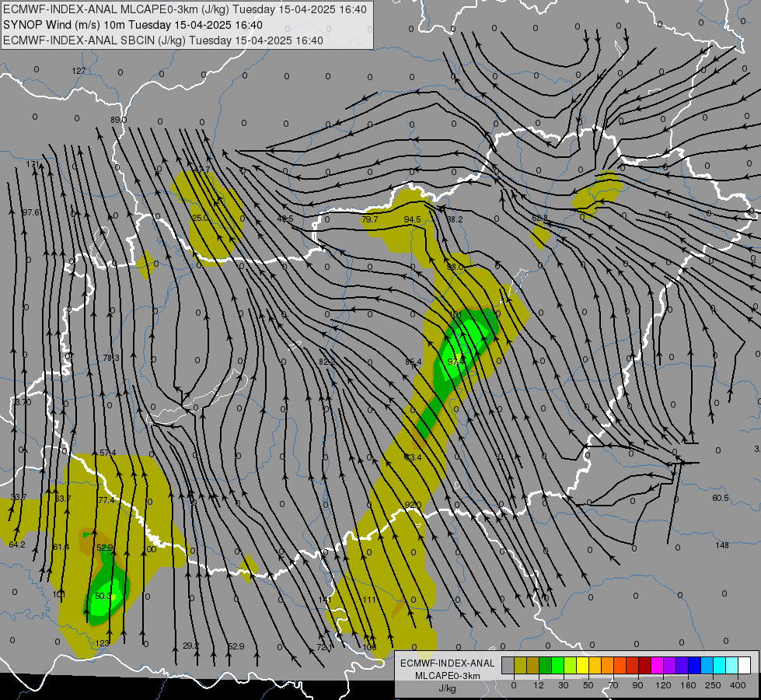761x700 pixels.
Task: Click the legend tick label 70
Action: coord(613,685)
